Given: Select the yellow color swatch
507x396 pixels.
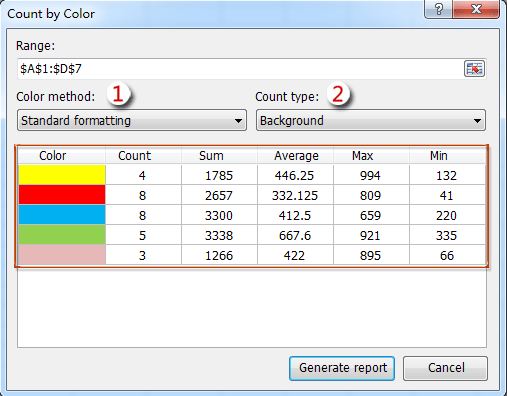Looking at the screenshot, I should [62, 175].
